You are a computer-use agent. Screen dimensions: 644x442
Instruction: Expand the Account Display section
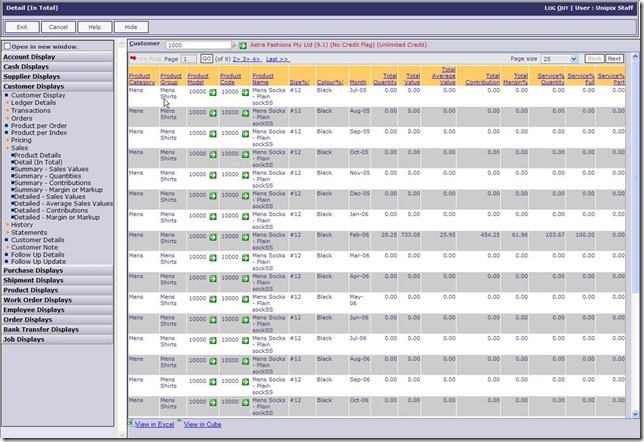[x=29, y=57]
